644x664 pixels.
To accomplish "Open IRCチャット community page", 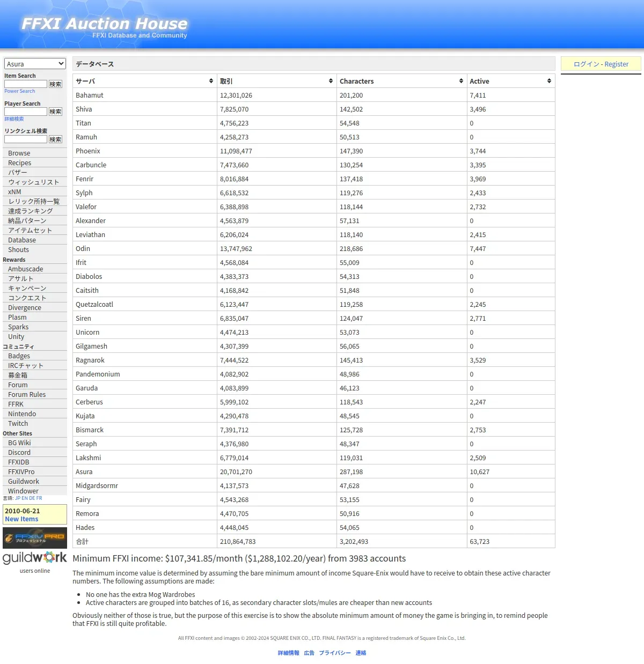I will [x=35, y=365].
